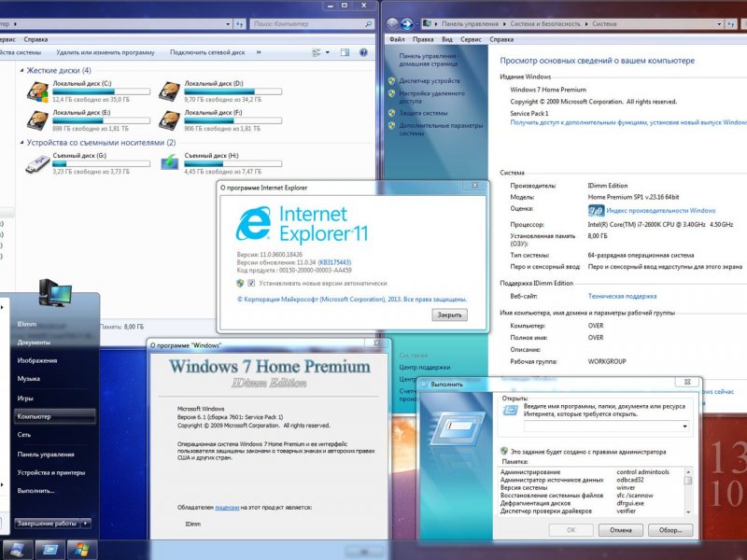Image resolution: width=747 pixels, height=560 pixels.
Task: Go back with the System window back arrow
Action: click(392, 23)
